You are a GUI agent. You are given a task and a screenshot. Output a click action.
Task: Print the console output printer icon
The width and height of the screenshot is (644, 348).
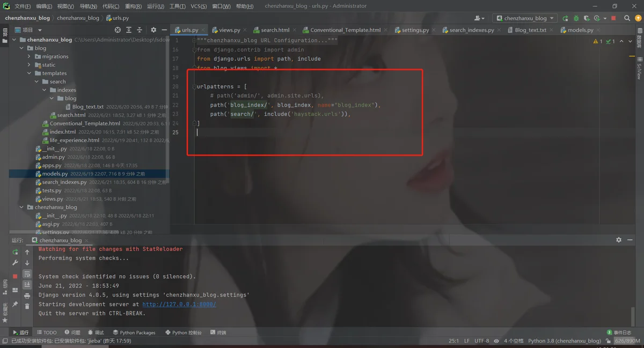pyautogui.click(x=27, y=295)
